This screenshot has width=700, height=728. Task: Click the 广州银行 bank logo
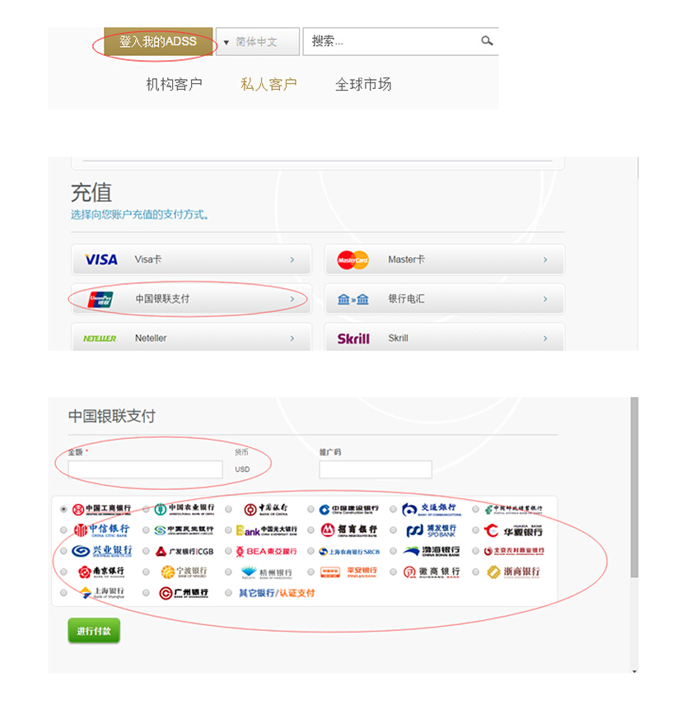(x=184, y=593)
